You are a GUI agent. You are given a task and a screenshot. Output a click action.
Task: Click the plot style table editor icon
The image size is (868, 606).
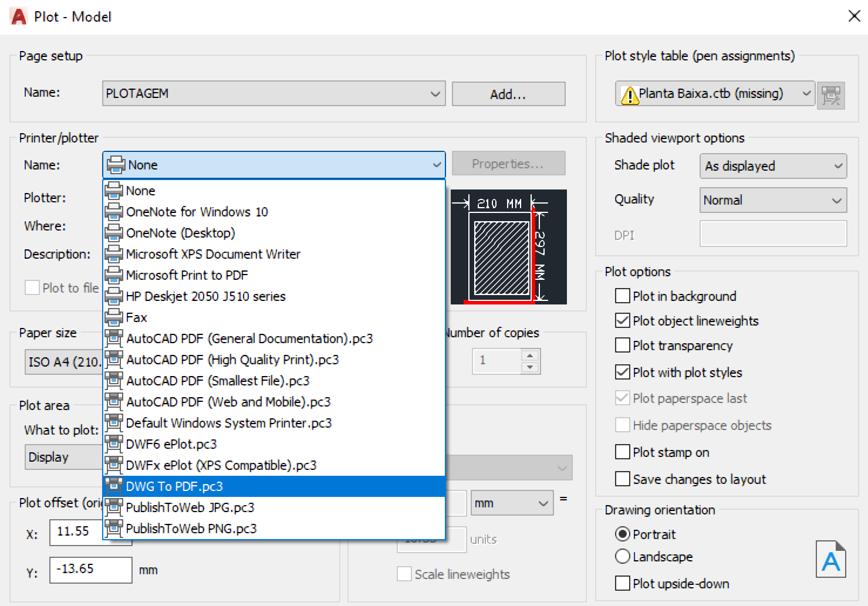pyautogui.click(x=831, y=95)
